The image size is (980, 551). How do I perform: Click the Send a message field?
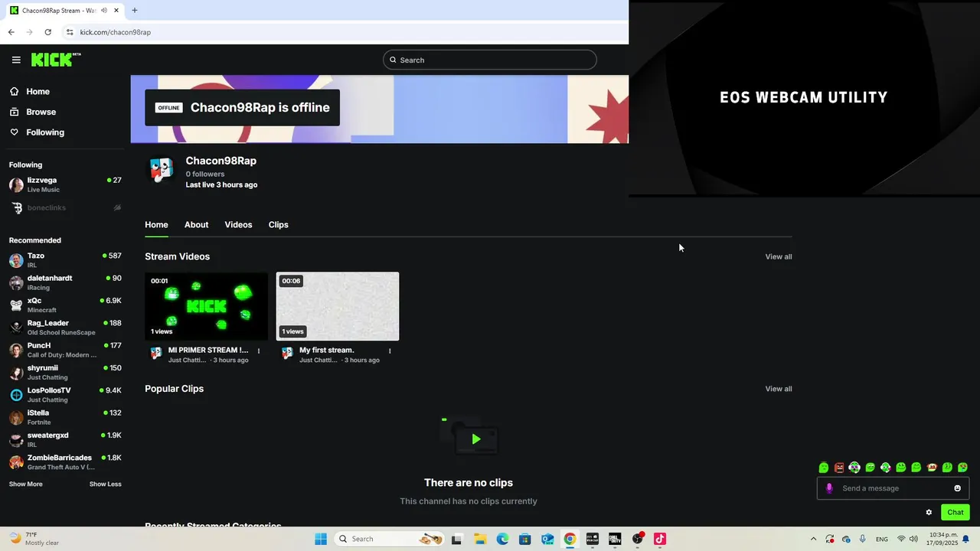pyautogui.click(x=894, y=488)
